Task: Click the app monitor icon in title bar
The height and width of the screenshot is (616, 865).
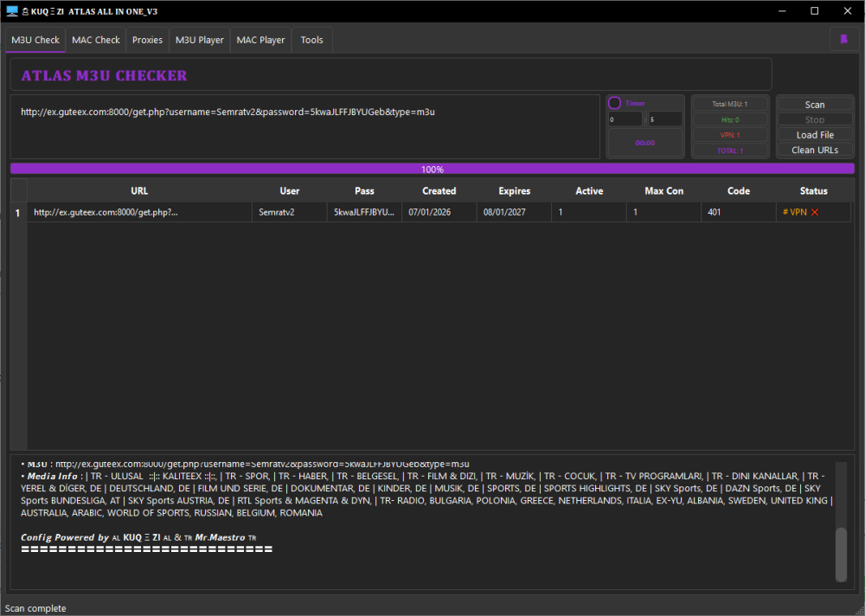Action: pyautogui.click(x=11, y=11)
